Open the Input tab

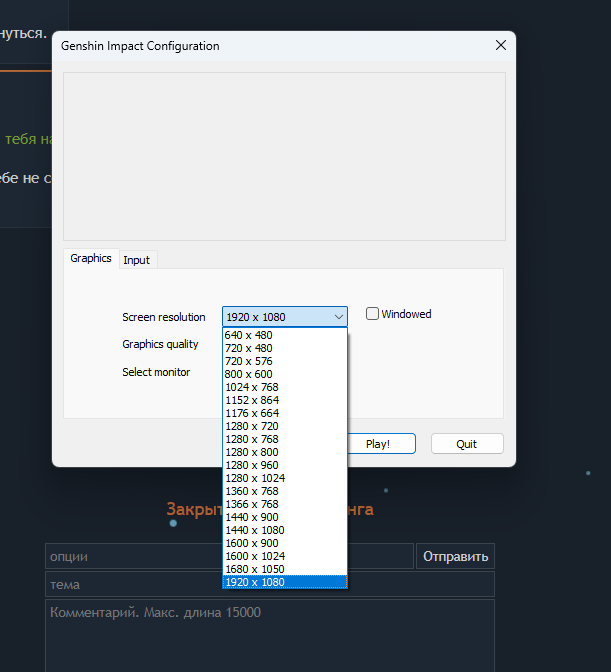(137, 260)
